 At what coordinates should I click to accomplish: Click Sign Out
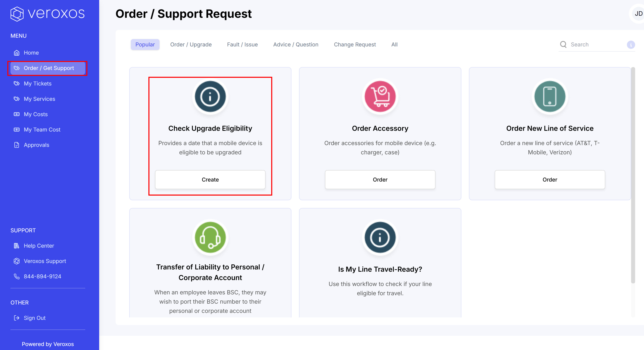[48, 318]
